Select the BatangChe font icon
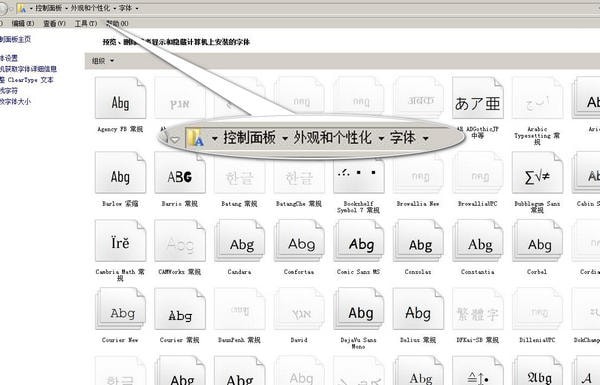Screen dimensions: 600x385 point(299,172)
